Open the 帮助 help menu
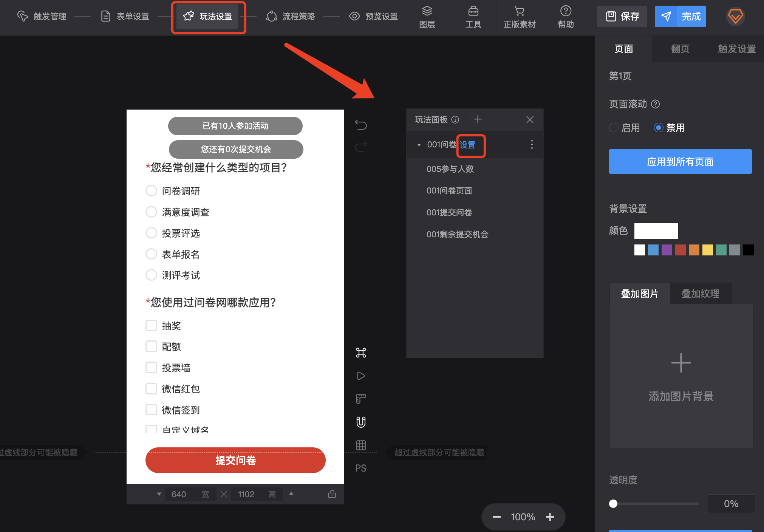764x532 pixels. 566,17
